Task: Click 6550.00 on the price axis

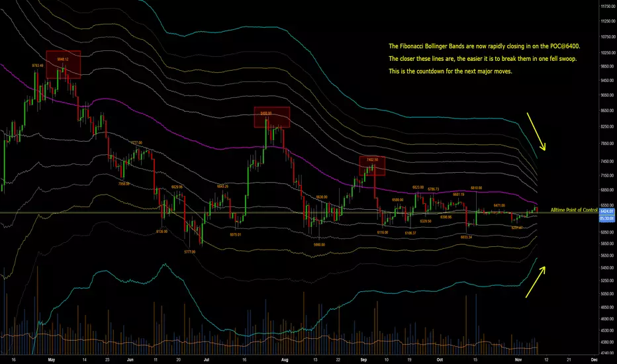Action: 608,205
